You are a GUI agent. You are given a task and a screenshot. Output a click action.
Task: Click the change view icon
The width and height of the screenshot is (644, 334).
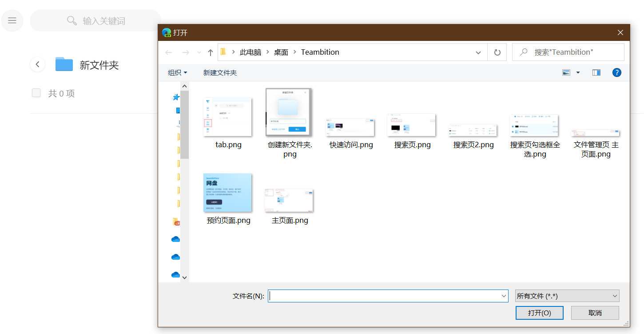coord(566,72)
